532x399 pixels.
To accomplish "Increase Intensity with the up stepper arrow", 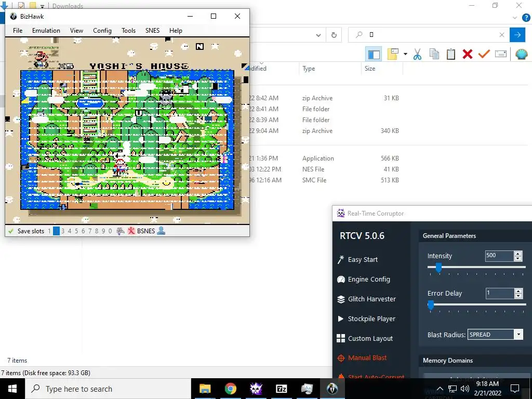I will (x=518, y=254).
